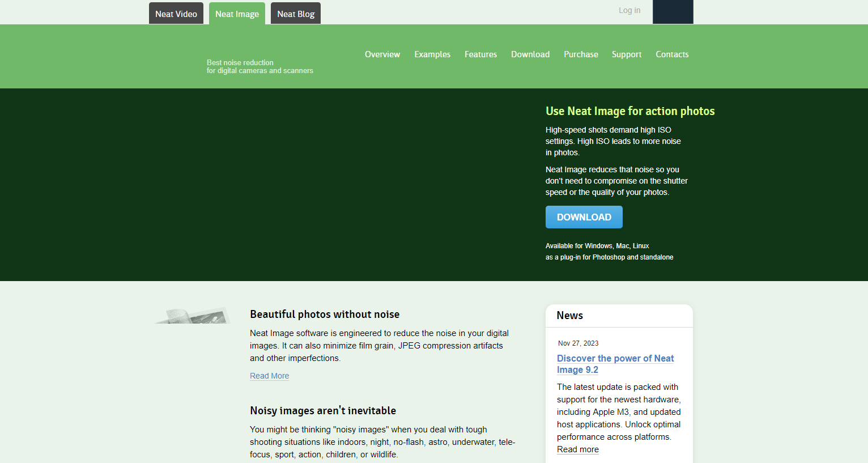The width and height of the screenshot is (868, 463).
Task: Select the Purchase menu item
Action: (x=581, y=54)
